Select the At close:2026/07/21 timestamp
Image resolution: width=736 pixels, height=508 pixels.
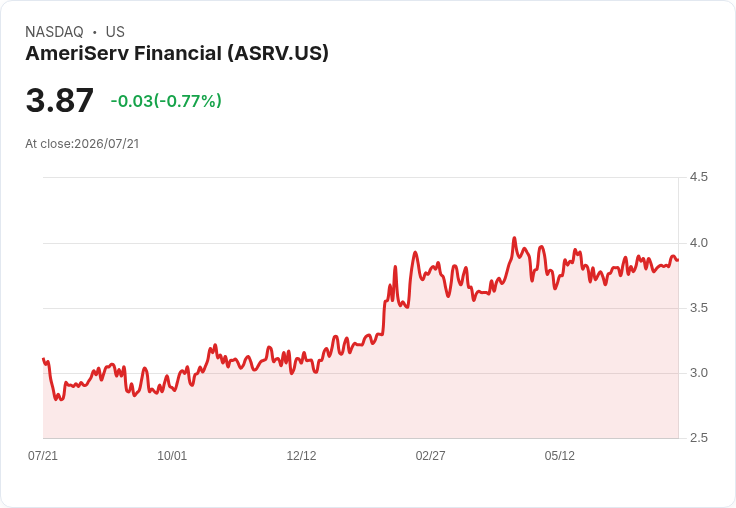[x=82, y=144]
